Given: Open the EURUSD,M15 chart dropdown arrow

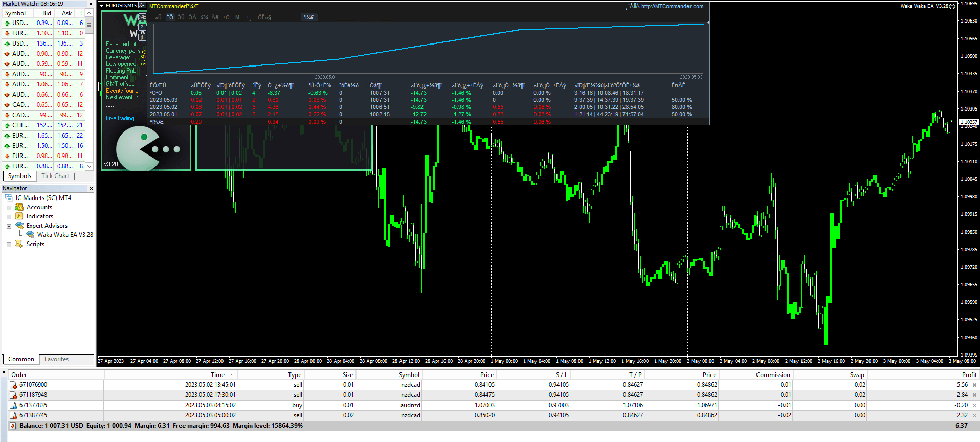Looking at the screenshot, I should 102,5.
